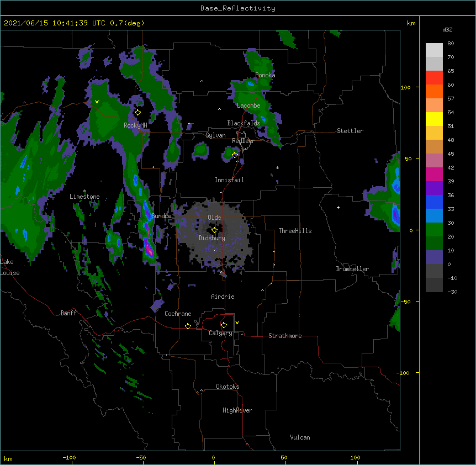Click the yellow radar site marker near Olds

click(214, 230)
